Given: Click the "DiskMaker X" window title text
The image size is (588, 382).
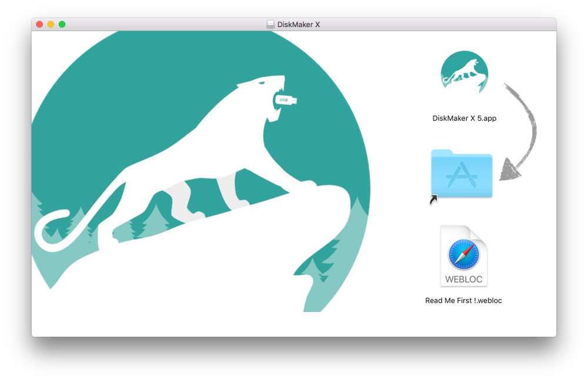Looking at the screenshot, I should 299,24.
